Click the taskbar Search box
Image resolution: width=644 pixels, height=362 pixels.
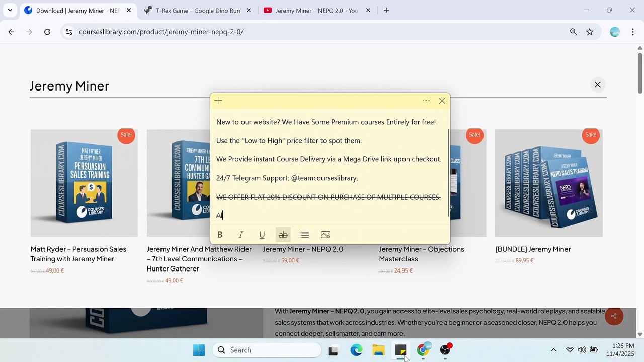point(267,350)
